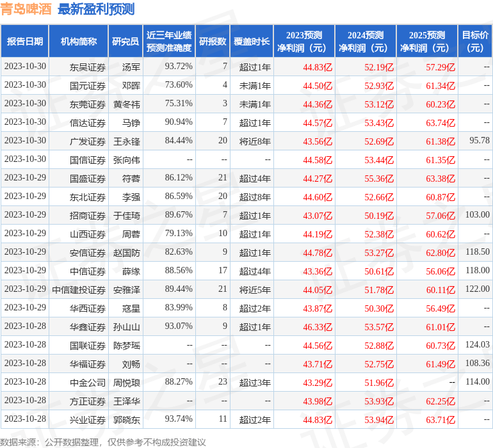The image size is (493, 448).
Task: Click 2023 profit value 43.07亿
Action: [318, 216]
